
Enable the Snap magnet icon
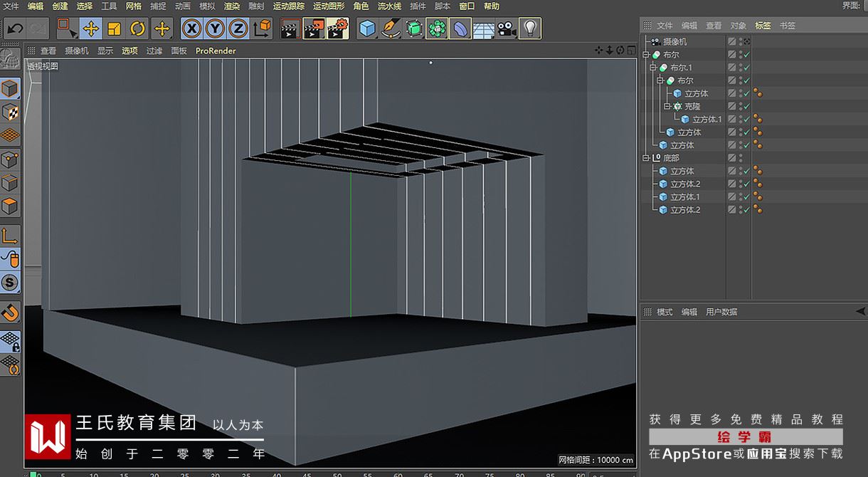tap(10, 312)
